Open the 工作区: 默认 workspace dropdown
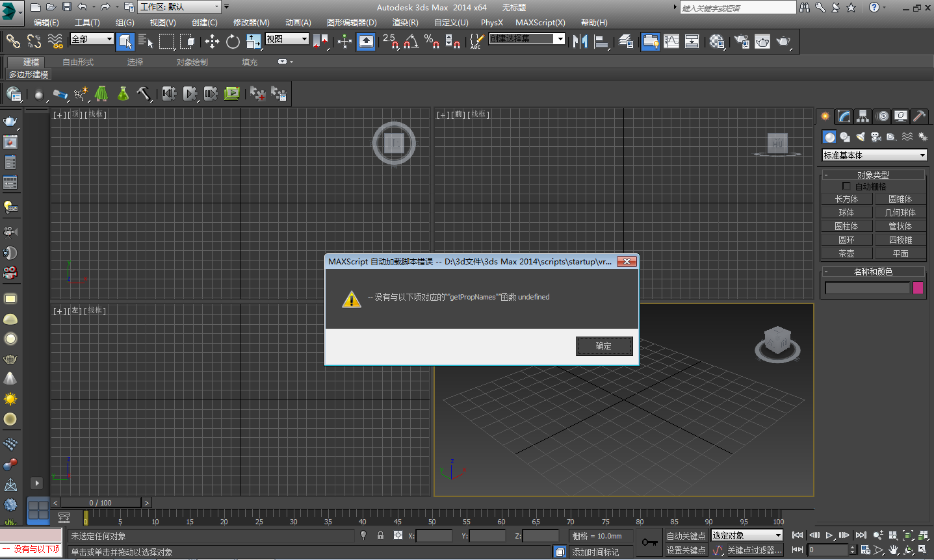This screenshot has width=934, height=560. pos(180,7)
